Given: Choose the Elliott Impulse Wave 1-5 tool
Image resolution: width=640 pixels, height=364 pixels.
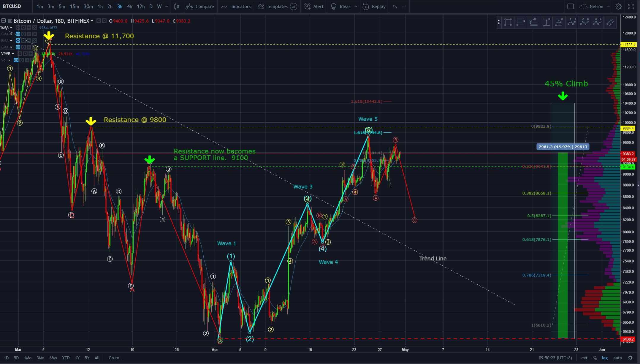Looking at the screenshot, I should pyautogui.click(x=572, y=22).
